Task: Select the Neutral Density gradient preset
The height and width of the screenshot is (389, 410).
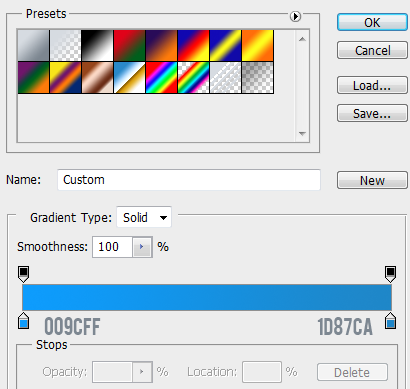Action: pos(258,77)
